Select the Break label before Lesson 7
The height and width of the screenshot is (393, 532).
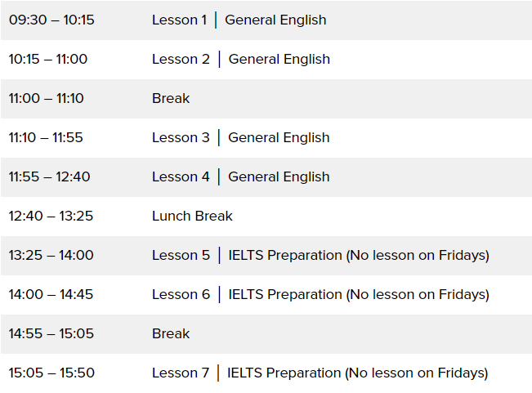pyautogui.click(x=171, y=333)
